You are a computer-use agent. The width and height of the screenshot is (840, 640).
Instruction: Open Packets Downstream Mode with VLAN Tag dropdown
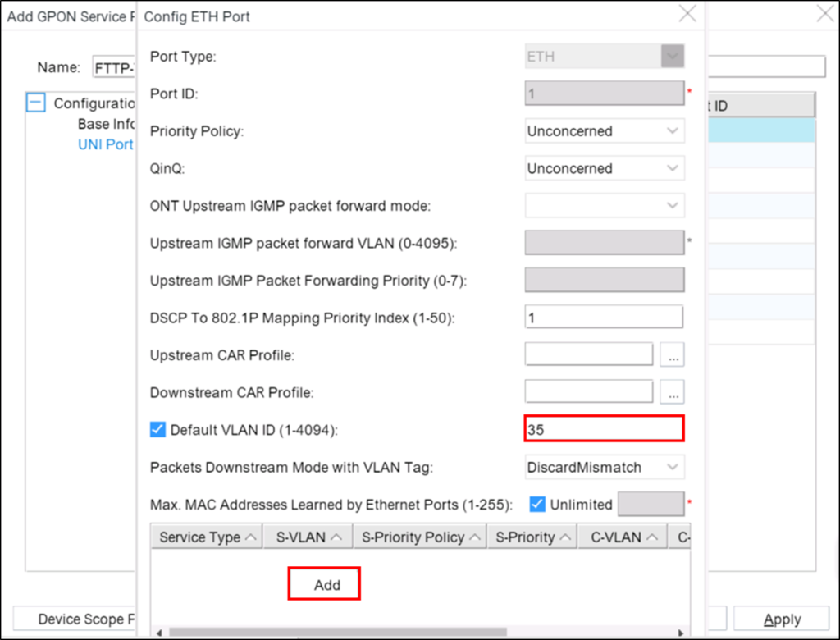[673, 467]
